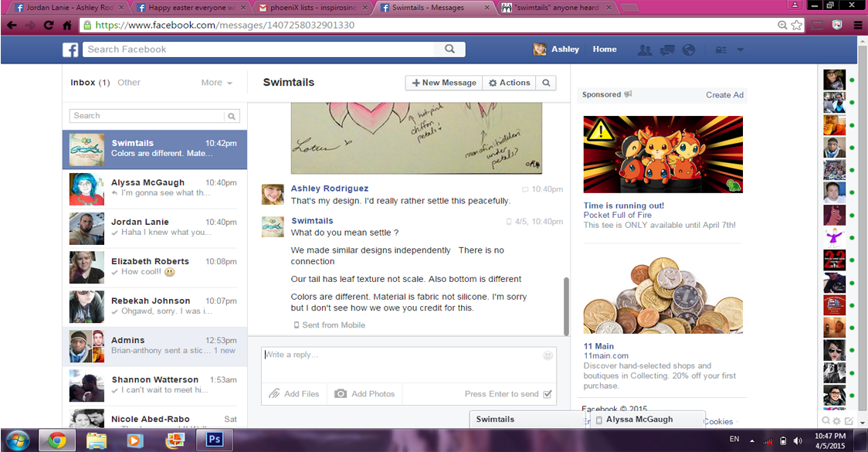868x452 pixels.
Task: Expand the More dropdown in the inbox
Action: (217, 83)
